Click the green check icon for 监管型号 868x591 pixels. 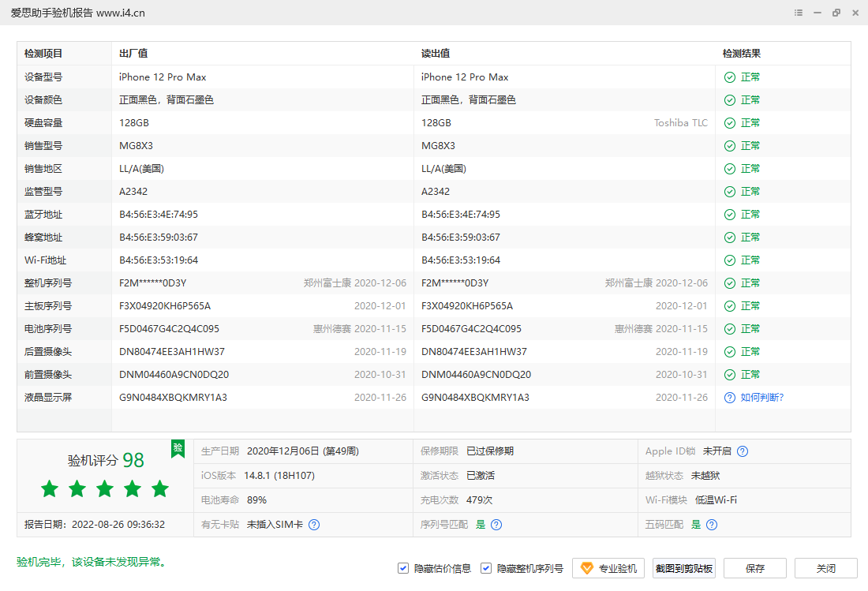[730, 192]
